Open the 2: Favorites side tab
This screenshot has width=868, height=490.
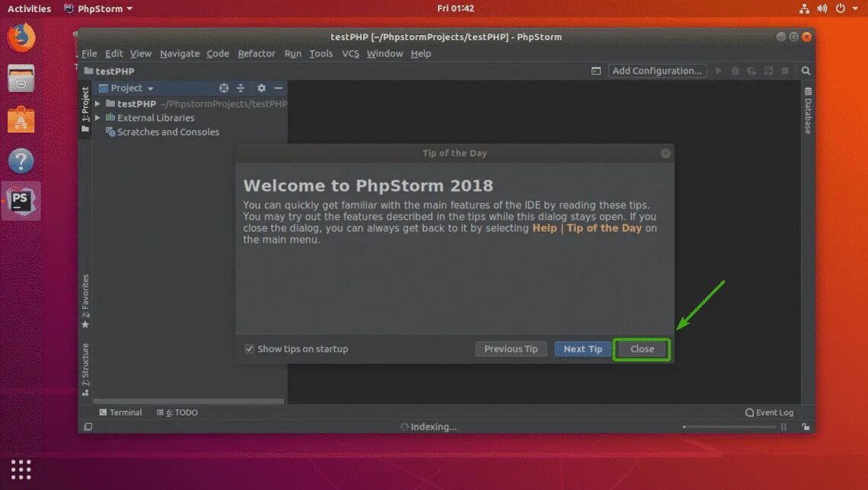pyautogui.click(x=85, y=301)
